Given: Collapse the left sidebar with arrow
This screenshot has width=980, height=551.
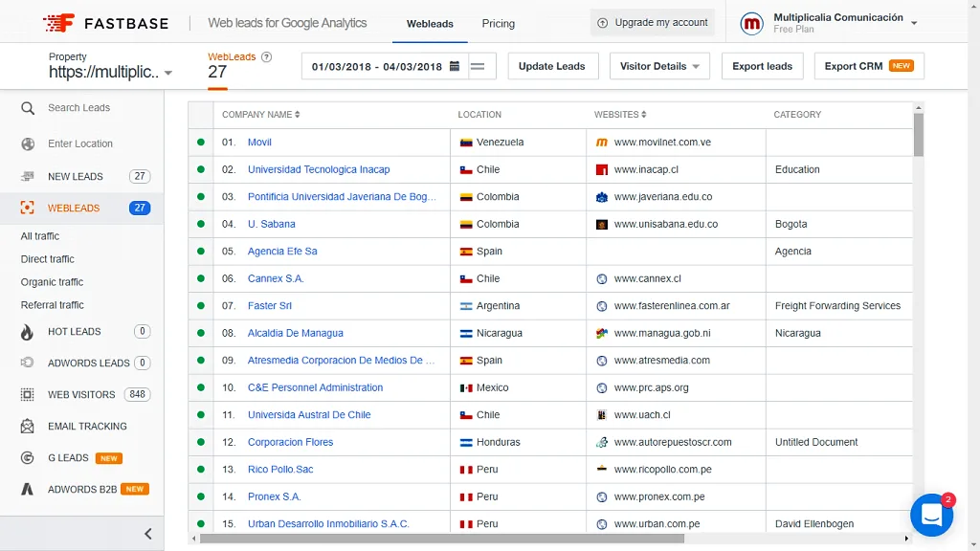Looking at the screenshot, I should click(148, 534).
